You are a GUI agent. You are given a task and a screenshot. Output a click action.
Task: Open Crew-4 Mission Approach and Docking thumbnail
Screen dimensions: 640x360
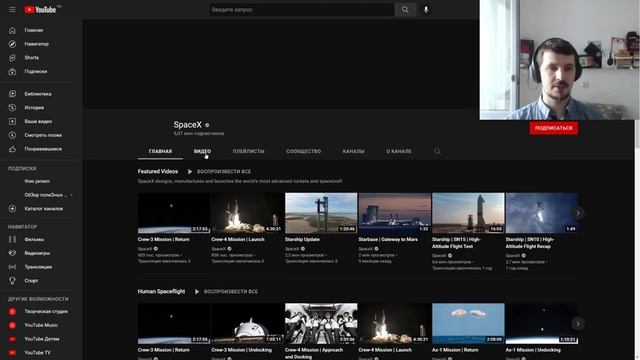321,323
